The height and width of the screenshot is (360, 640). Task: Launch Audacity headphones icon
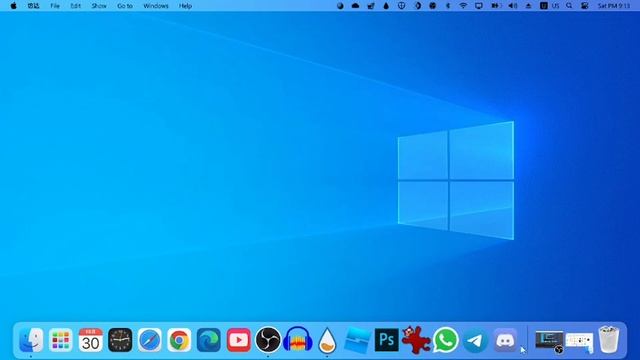pos(298,340)
